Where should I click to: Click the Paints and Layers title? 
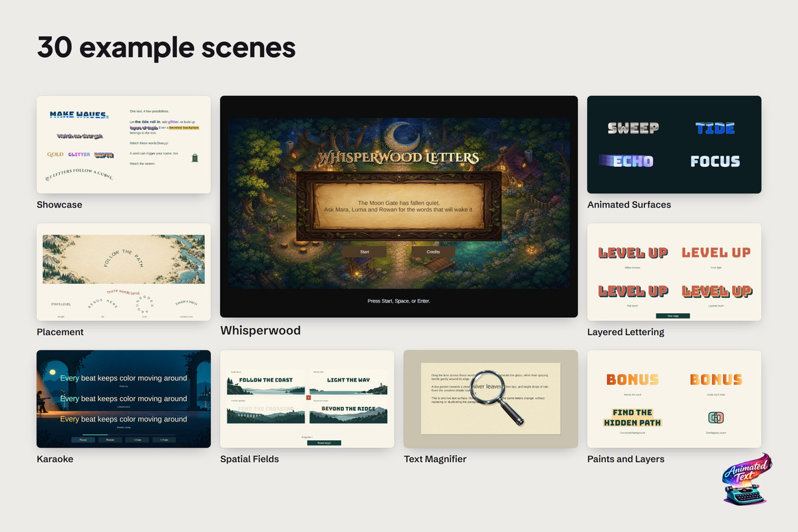[626, 459]
